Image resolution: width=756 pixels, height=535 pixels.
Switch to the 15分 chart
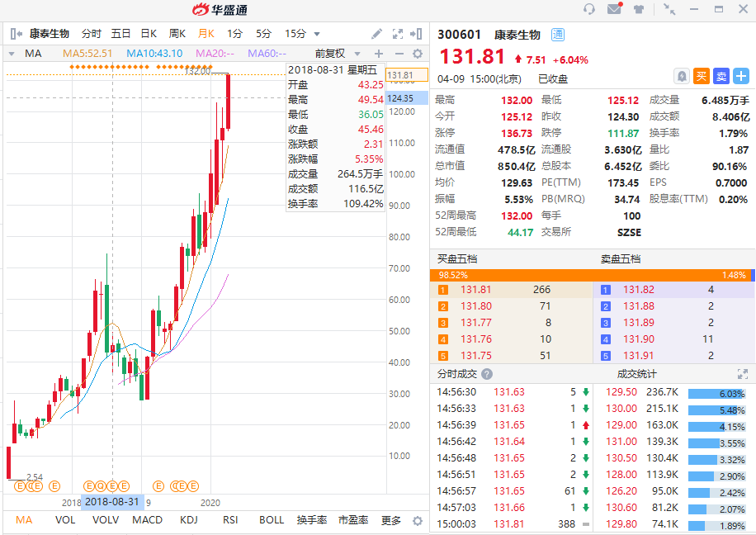pyautogui.click(x=295, y=34)
